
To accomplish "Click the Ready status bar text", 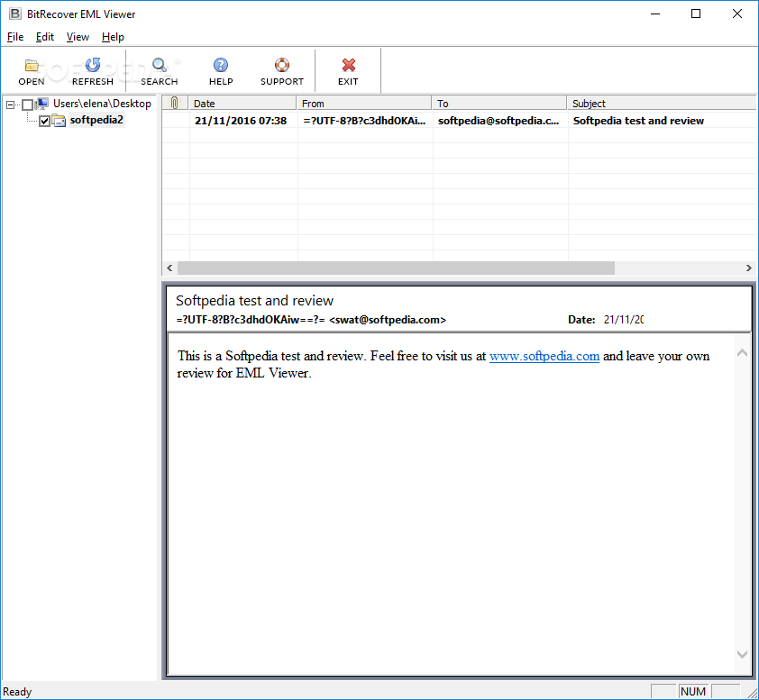I will (17, 692).
